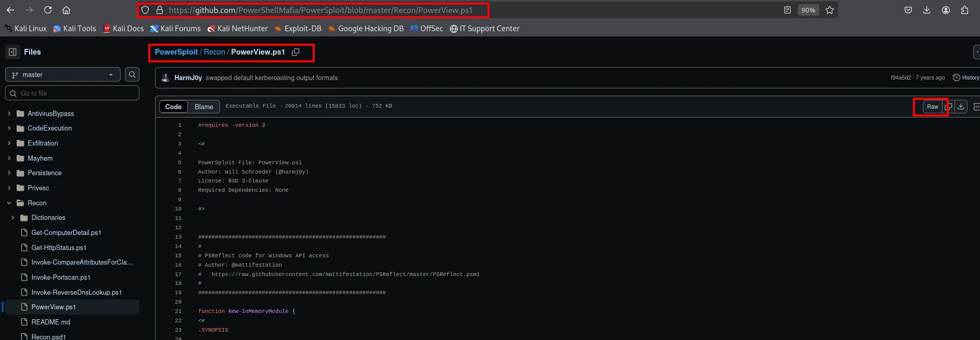
Task: Copy the file path icon beside PowerView.ps1
Action: pos(295,52)
